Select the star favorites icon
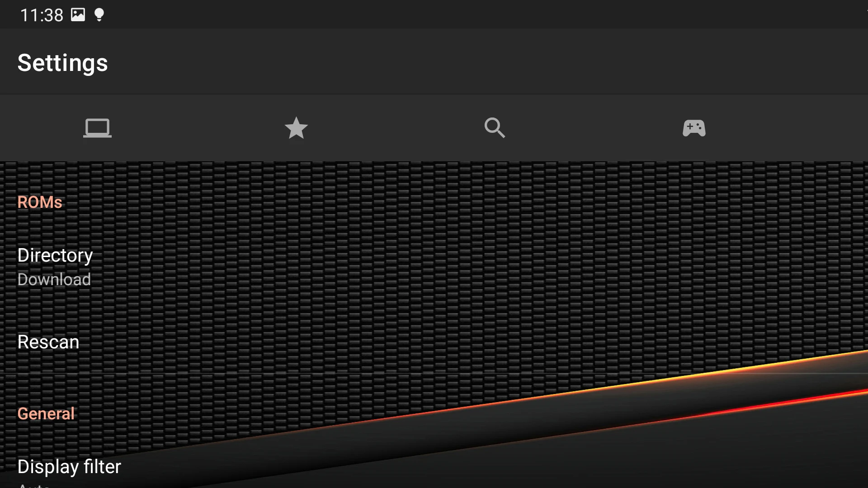This screenshot has height=488, width=868. [x=296, y=128]
